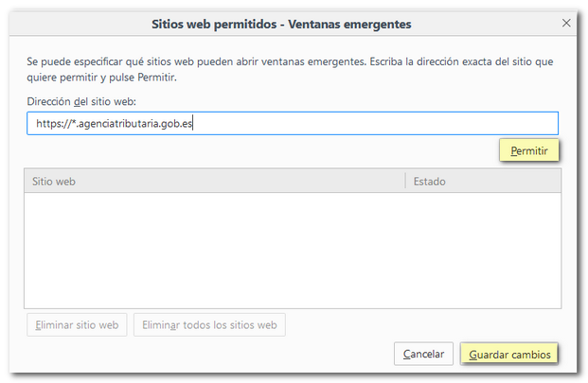The height and width of the screenshot is (383, 588).
Task: Click the empty list area under Estado
Action: tap(483, 246)
